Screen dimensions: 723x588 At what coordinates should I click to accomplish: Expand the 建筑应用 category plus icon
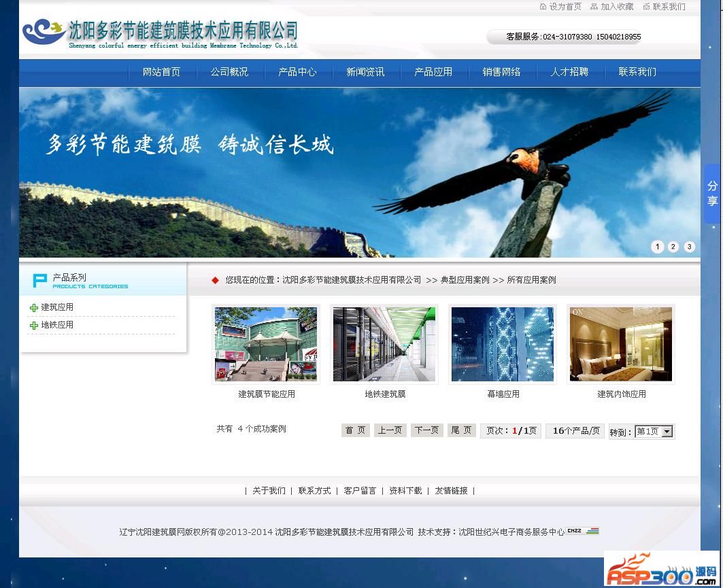[34, 308]
